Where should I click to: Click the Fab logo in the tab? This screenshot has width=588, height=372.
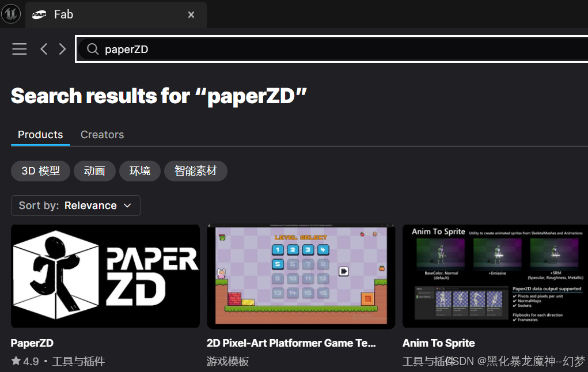click(x=39, y=14)
